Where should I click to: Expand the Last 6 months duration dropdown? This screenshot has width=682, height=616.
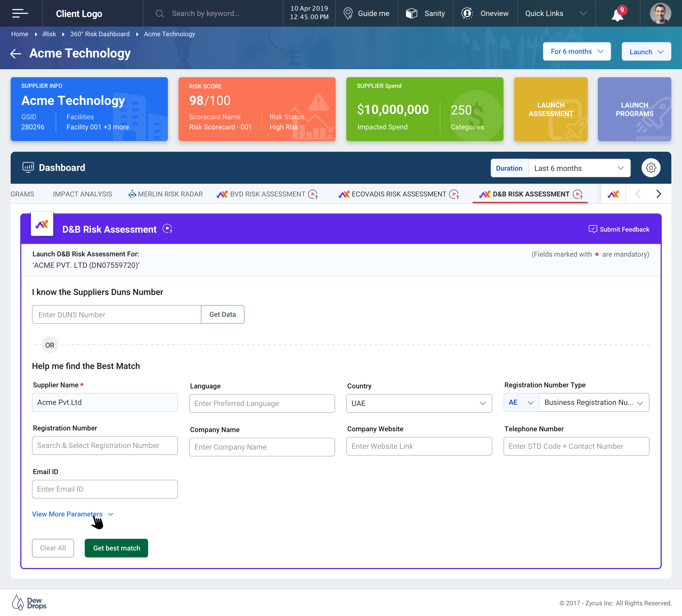[x=579, y=168]
